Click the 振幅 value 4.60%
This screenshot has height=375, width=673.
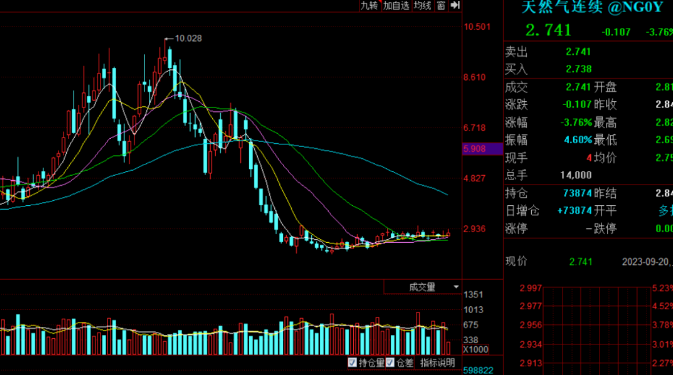578,140
